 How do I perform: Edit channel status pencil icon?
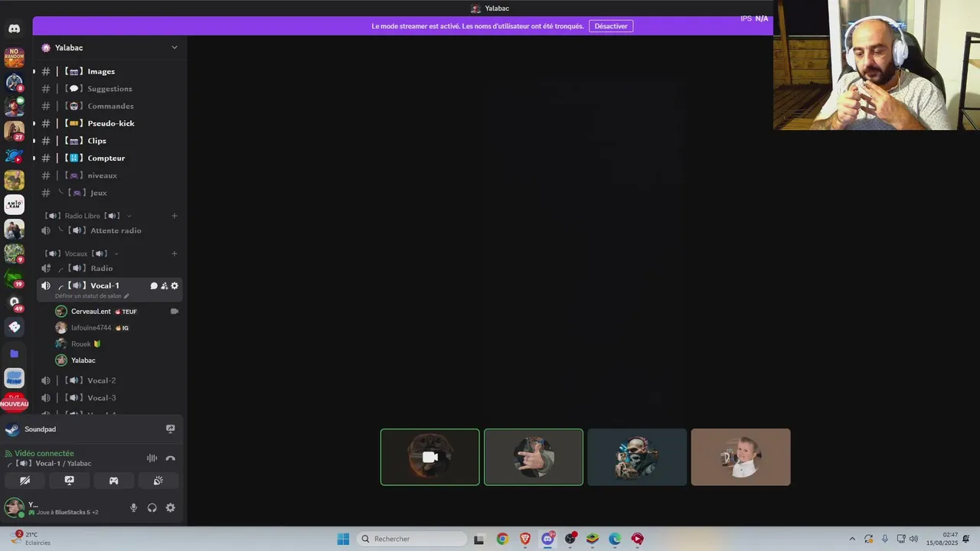click(126, 296)
